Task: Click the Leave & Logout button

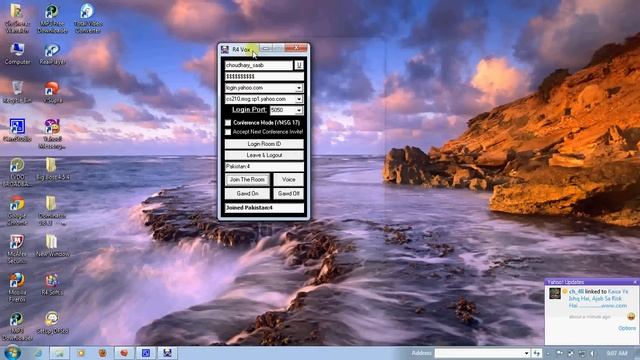Action: coord(264,155)
